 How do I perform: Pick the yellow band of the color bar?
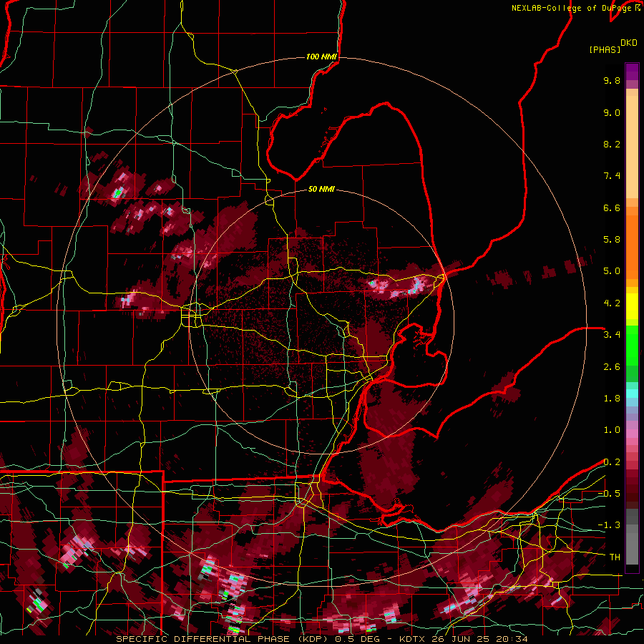632,306
